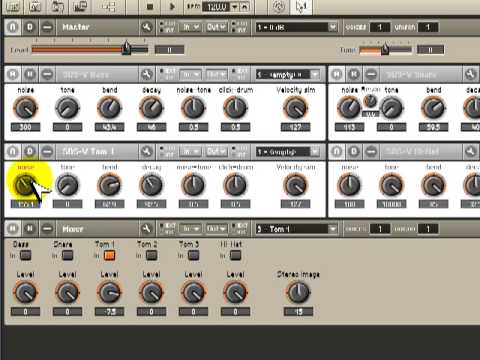Open the Master In dropdown
The height and width of the screenshot is (360, 480).
(191, 27)
